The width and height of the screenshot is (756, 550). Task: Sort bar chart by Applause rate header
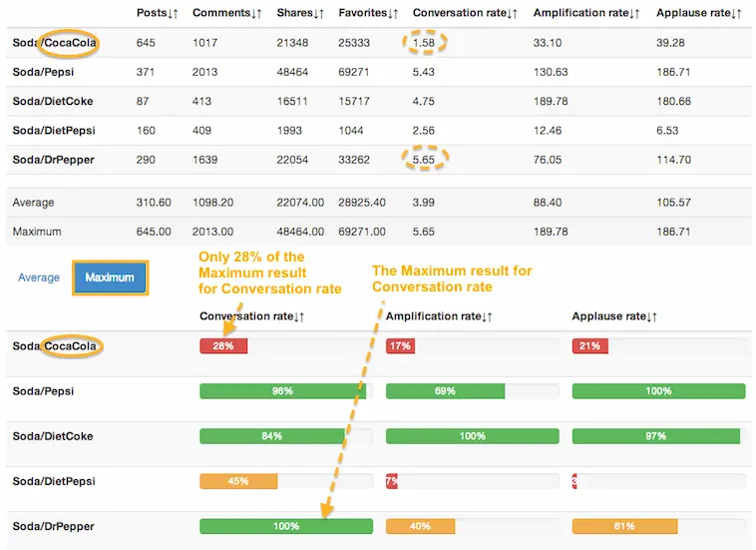616,315
